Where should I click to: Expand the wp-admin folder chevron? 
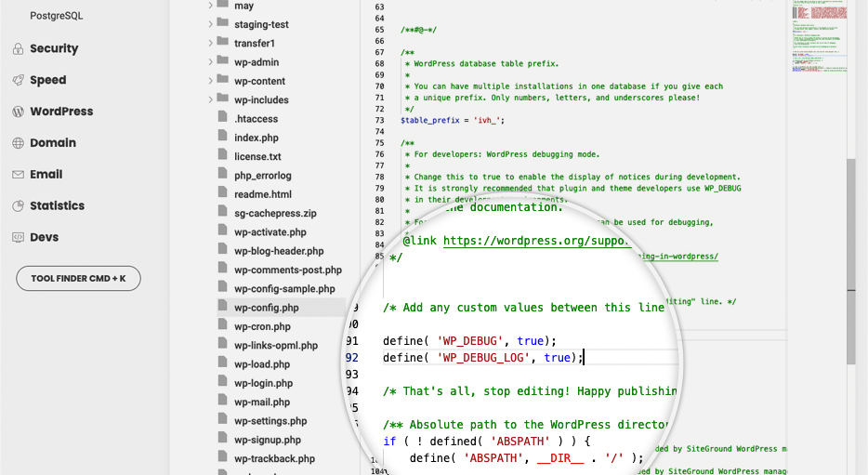point(210,62)
